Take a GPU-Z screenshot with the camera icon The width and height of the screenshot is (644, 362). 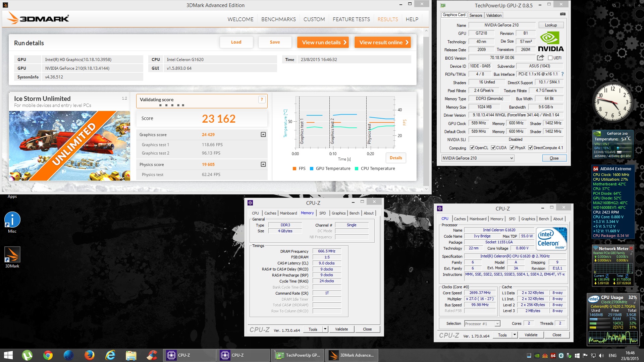[562, 14]
